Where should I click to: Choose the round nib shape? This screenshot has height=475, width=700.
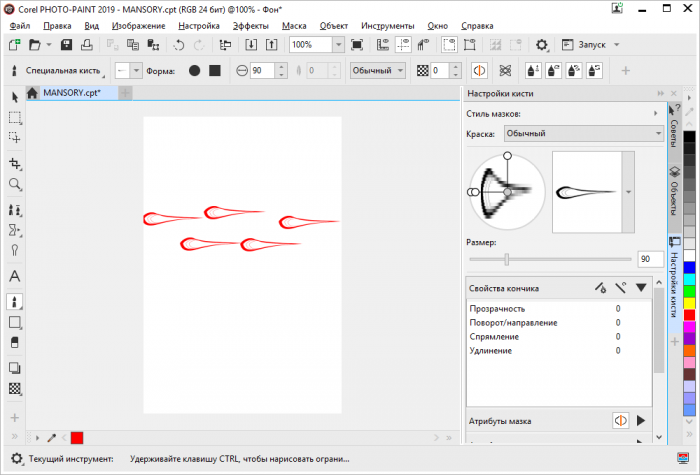pyautogui.click(x=194, y=71)
